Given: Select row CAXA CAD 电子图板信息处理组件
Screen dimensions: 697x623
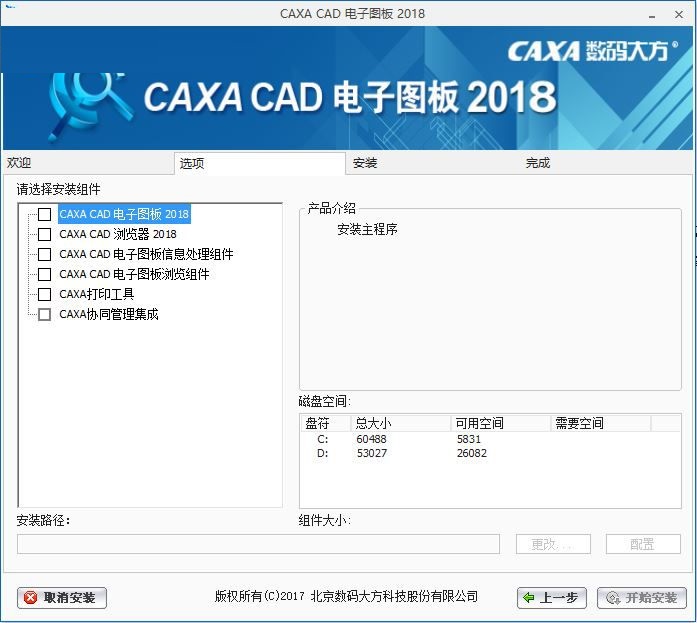Looking at the screenshot, I should click(x=146, y=254).
